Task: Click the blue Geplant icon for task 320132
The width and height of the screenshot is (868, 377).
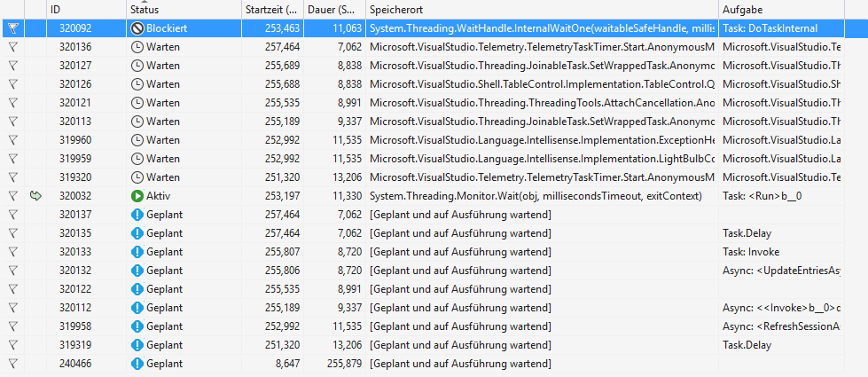Action: click(137, 271)
